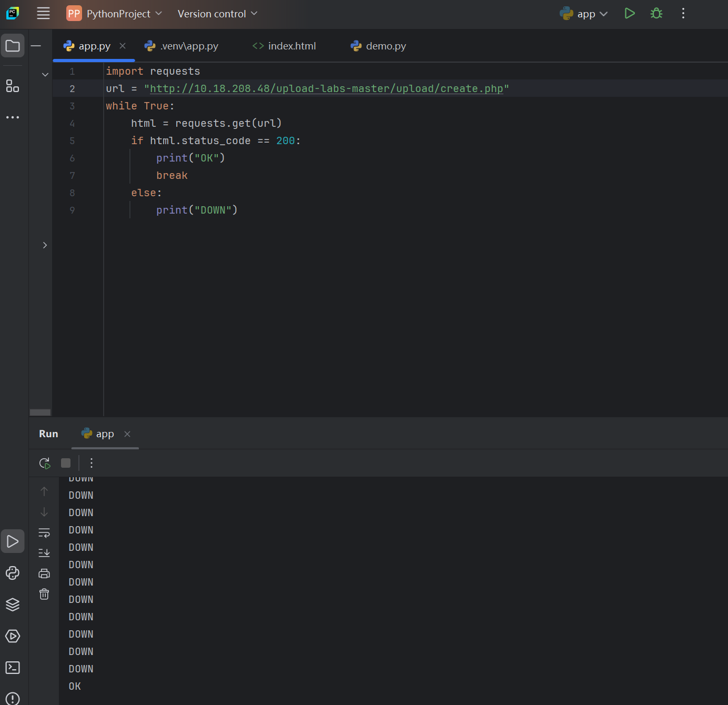Click the green Run app button
The height and width of the screenshot is (705, 728).
click(x=629, y=14)
